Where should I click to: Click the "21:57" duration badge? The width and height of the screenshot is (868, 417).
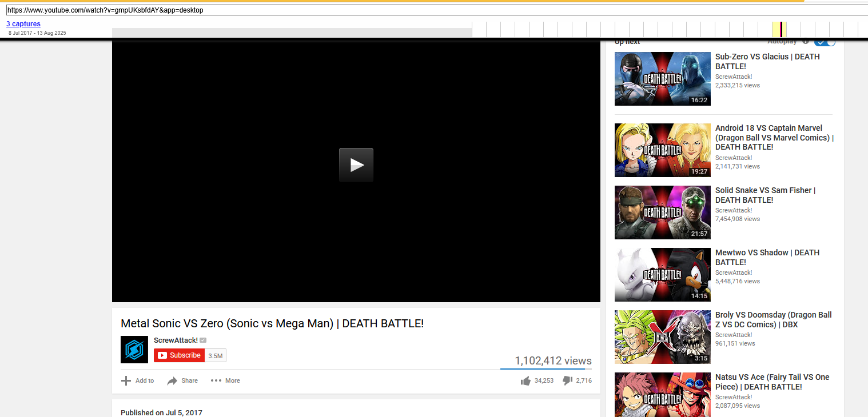699,234
